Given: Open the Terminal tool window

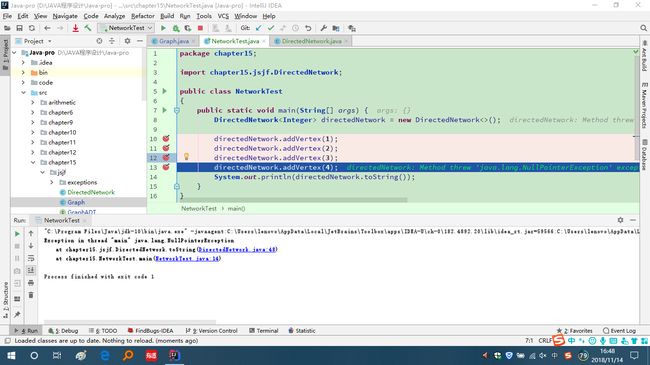Looking at the screenshot, I should coord(264,331).
